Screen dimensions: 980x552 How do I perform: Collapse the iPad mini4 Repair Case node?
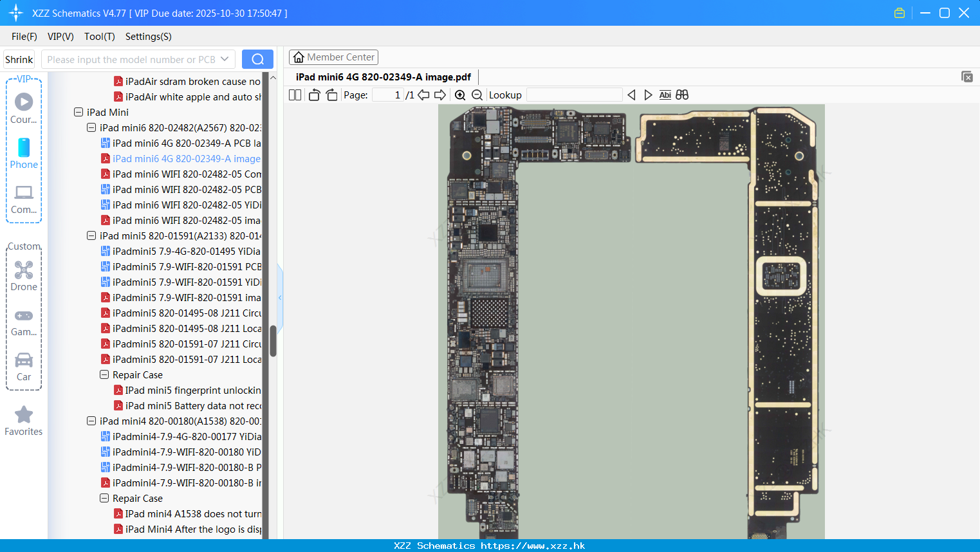pyautogui.click(x=104, y=498)
